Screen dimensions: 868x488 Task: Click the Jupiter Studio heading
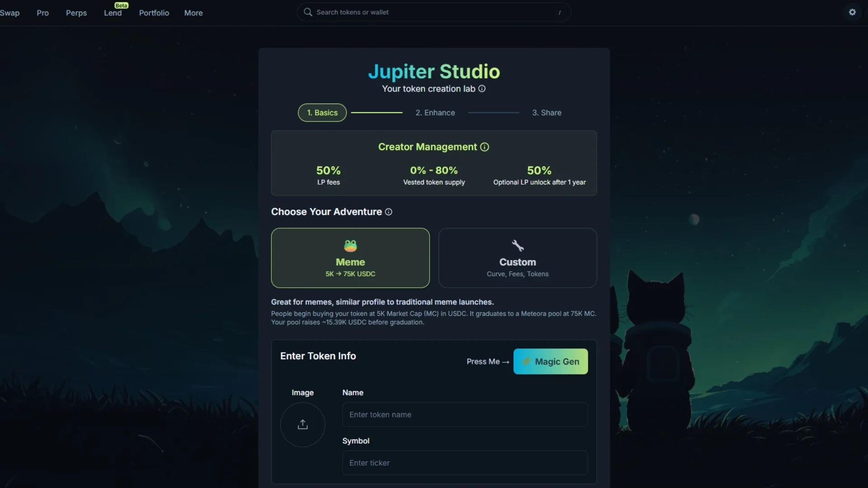[434, 71]
